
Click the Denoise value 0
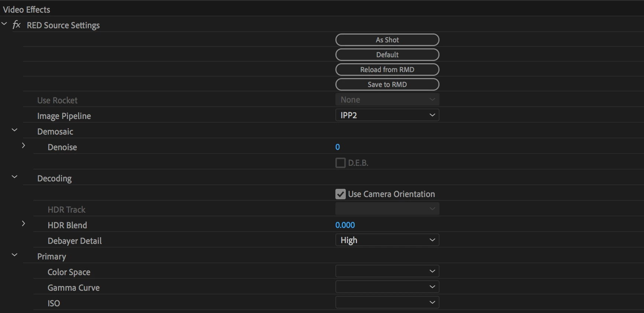[338, 147]
